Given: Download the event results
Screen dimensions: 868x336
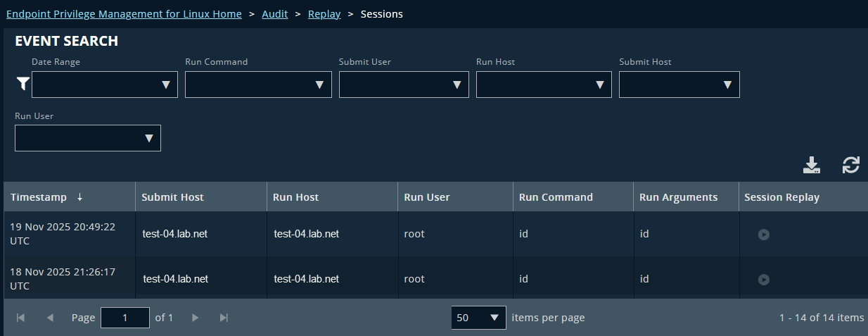Looking at the screenshot, I should [812, 166].
